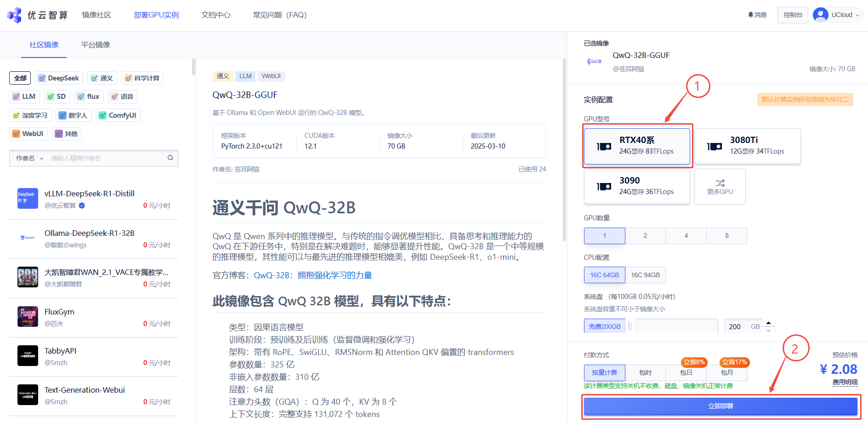Click the 优云智算 logo icon
Image resolution: width=868 pixels, height=423 pixels.
tap(15, 15)
